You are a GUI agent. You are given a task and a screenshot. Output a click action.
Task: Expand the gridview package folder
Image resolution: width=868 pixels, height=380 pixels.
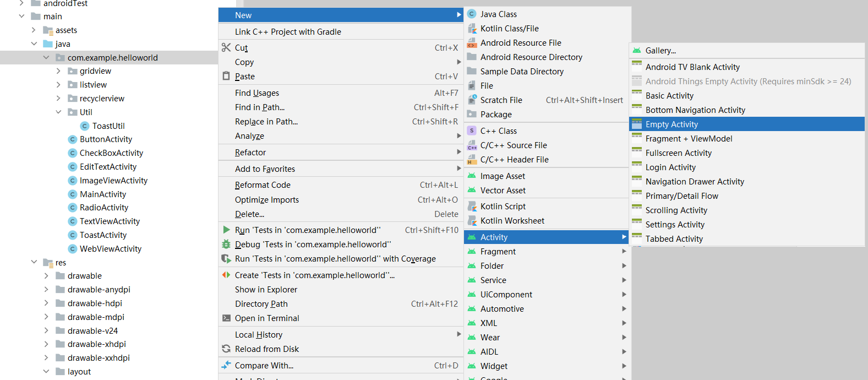click(x=58, y=71)
